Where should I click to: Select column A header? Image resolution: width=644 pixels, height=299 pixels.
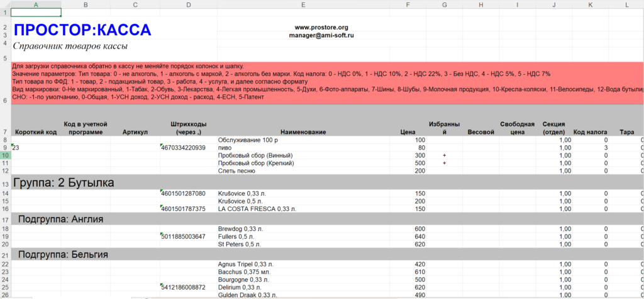[x=35, y=4]
